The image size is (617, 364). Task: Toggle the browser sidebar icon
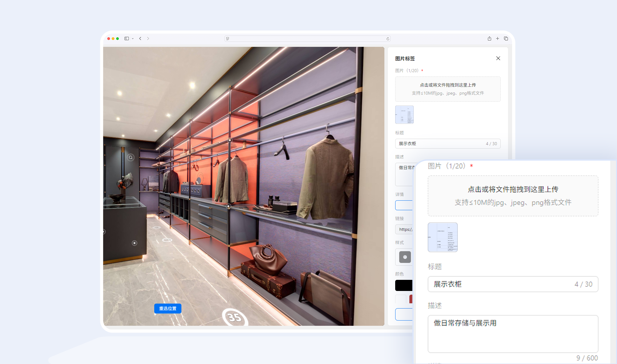[x=126, y=39]
